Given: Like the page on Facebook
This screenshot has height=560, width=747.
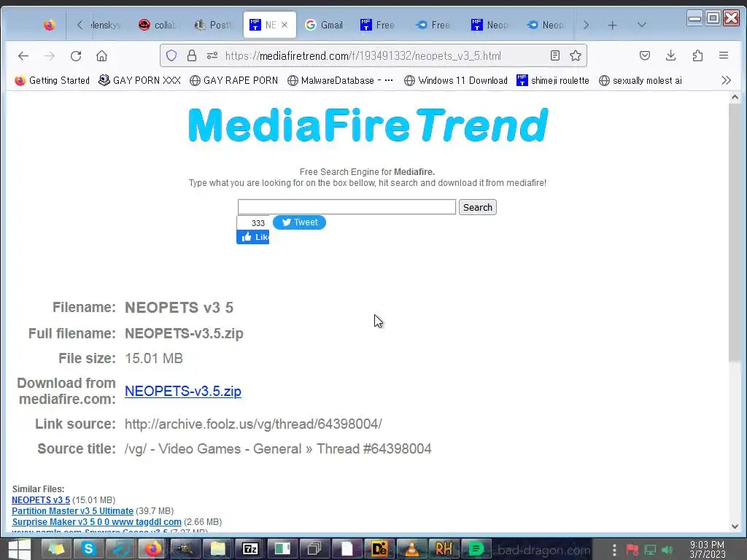Looking at the screenshot, I should click(x=253, y=237).
